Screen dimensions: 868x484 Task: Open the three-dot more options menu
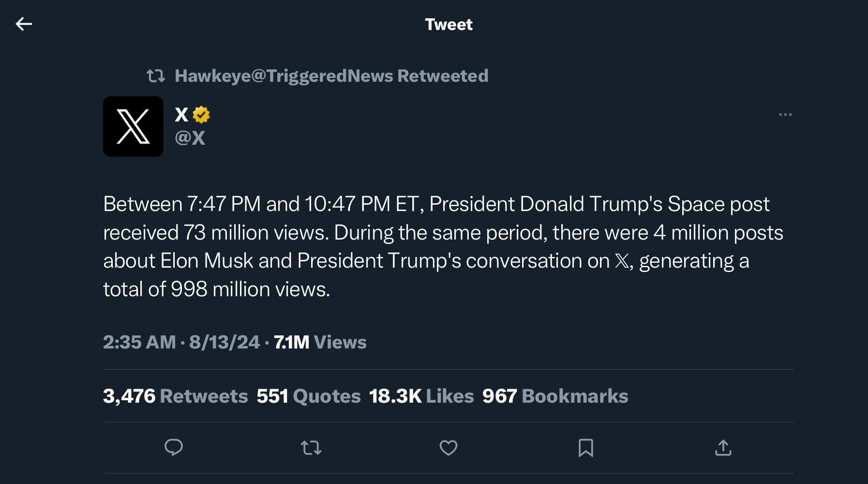[x=785, y=115]
